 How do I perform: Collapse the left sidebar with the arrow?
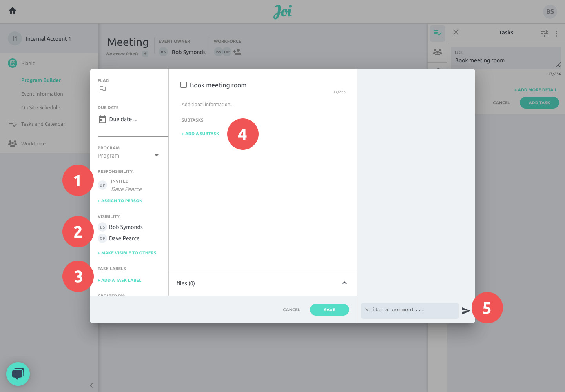coord(91,385)
